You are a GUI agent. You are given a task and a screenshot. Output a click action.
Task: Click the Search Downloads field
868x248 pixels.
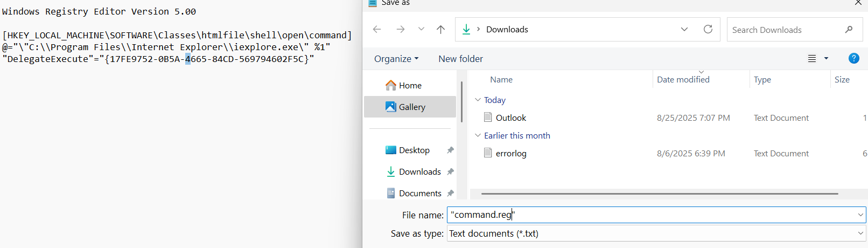pyautogui.click(x=795, y=30)
